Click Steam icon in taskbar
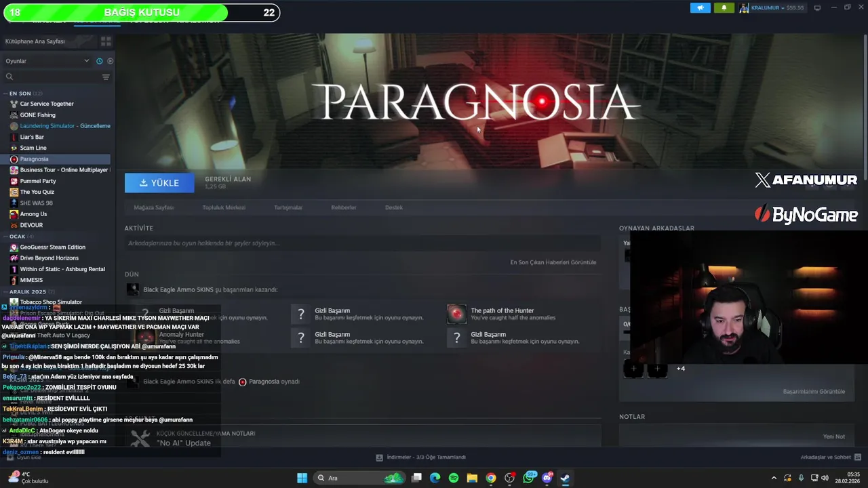This screenshot has height=488, width=868. (565, 478)
